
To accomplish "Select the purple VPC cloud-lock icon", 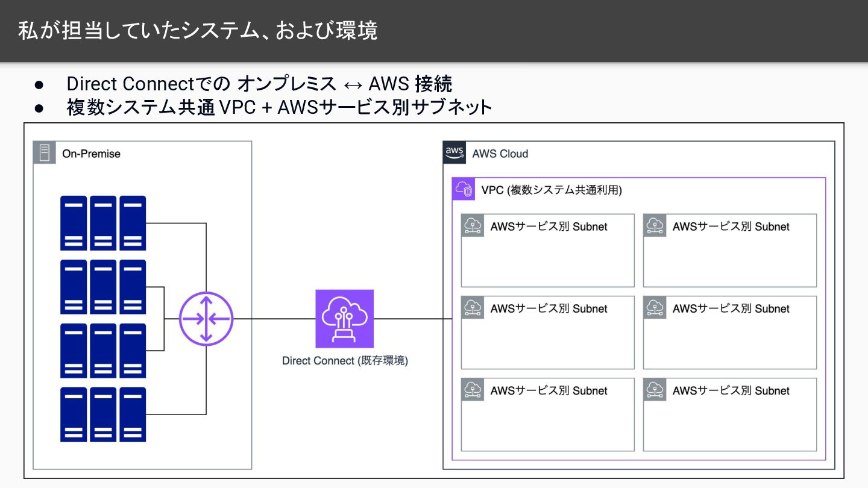I will pyautogui.click(x=464, y=189).
